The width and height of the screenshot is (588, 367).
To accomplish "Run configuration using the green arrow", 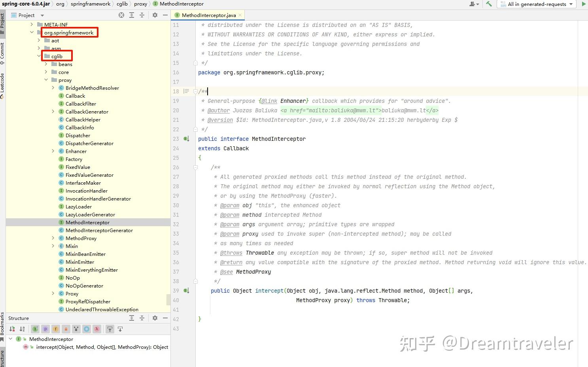I will click(x=584, y=4).
